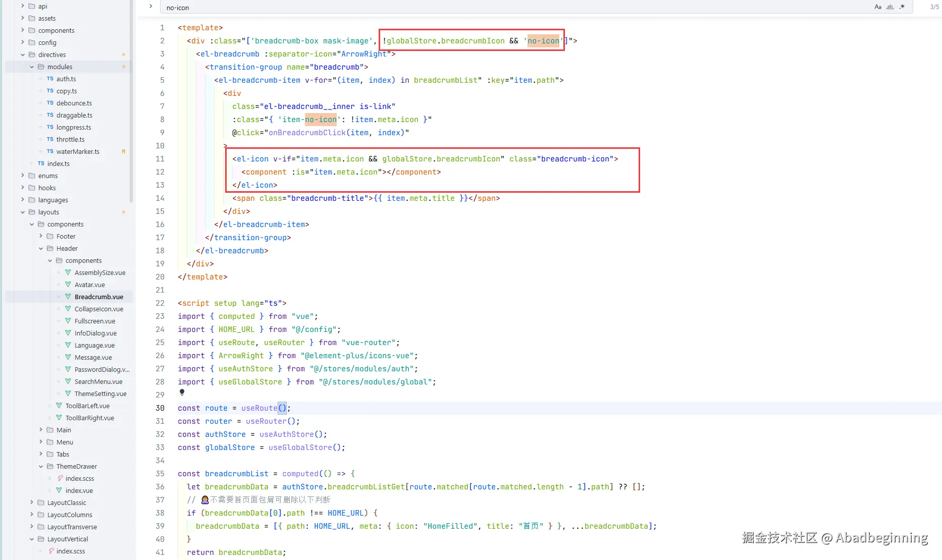942x560 pixels.
Task: Click the Tabs folder icon
Action: [50, 454]
